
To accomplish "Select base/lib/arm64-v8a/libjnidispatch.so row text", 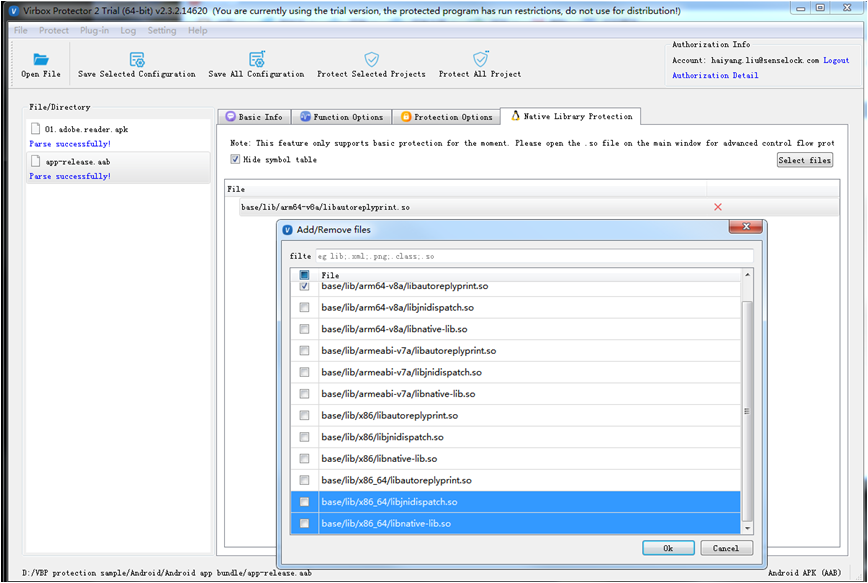I will click(397, 307).
